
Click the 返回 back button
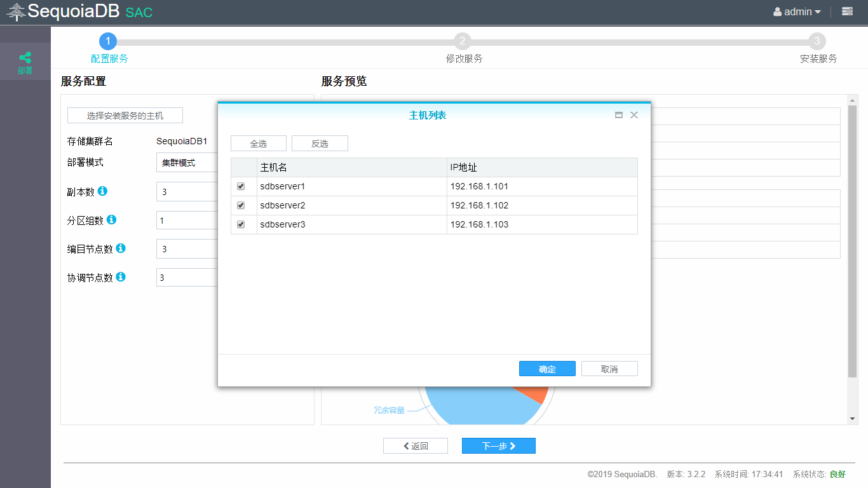click(x=416, y=445)
